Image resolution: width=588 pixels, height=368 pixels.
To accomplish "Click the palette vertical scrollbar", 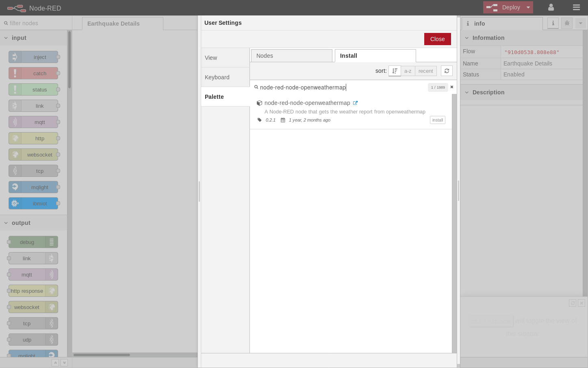I will pyautogui.click(x=69, y=59).
